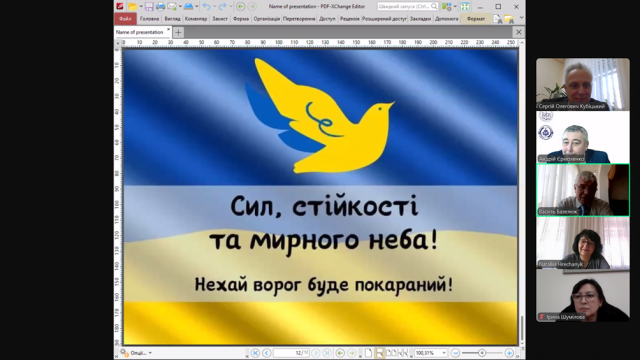Click green previous view arrow in status bar
640x360 pixels.
[x=340, y=353]
